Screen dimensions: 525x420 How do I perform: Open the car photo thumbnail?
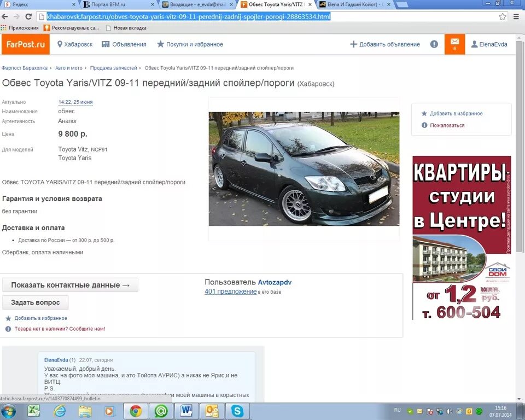304,169
